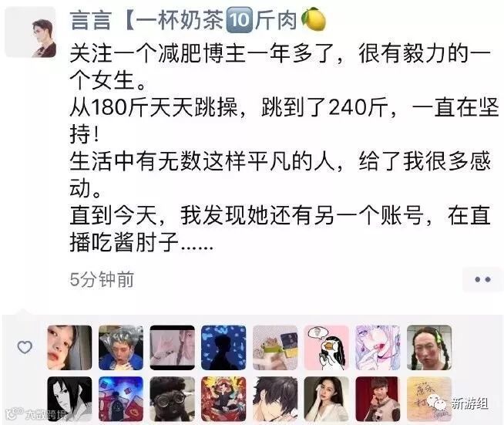Click the lemon emoji in username
Screen dimensions: 504x425
[x=314, y=19]
